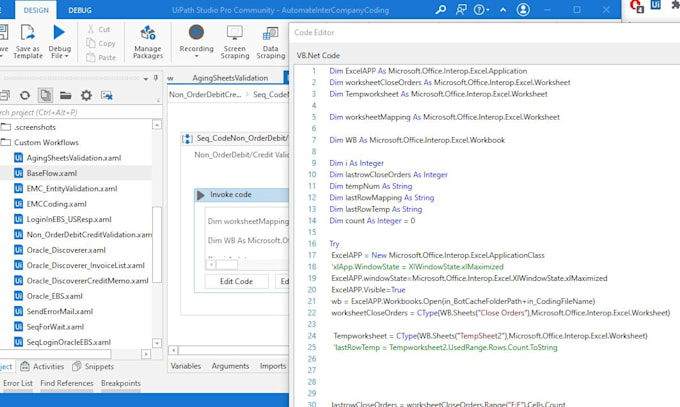This screenshot has width=680, height=407.
Task: Open Data Scraping tool
Action: pyautogui.click(x=271, y=42)
